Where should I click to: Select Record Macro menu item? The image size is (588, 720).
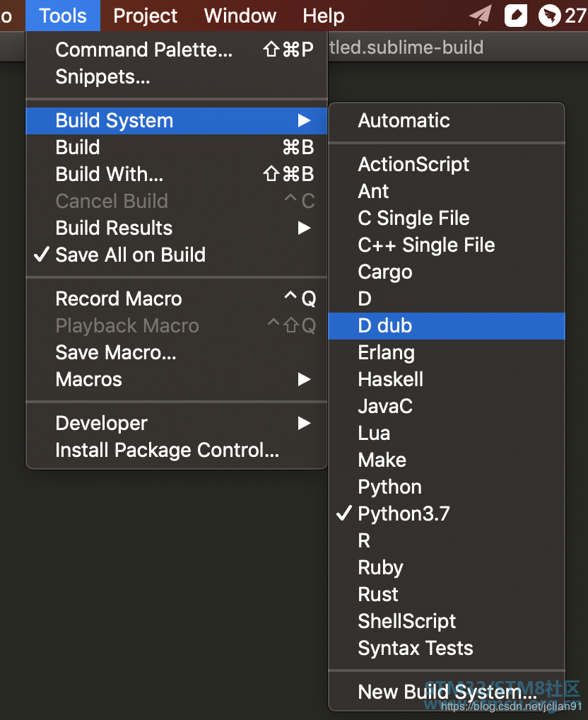tap(177, 299)
